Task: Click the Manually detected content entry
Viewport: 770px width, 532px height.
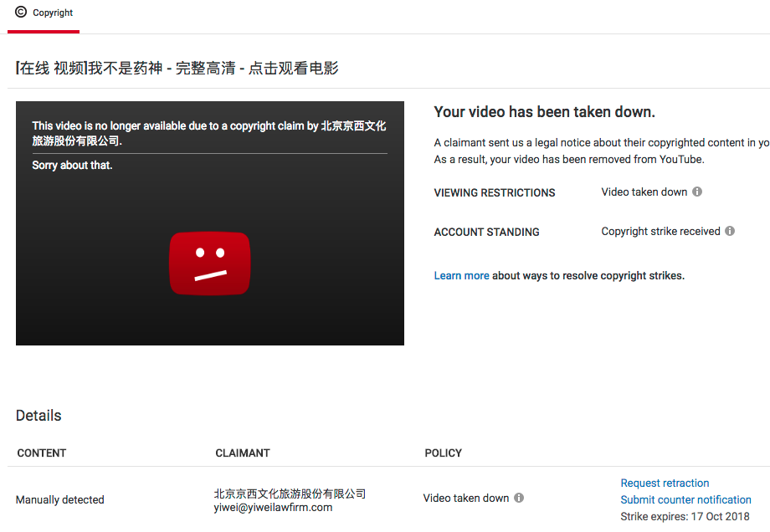Action: pyautogui.click(x=60, y=499)
